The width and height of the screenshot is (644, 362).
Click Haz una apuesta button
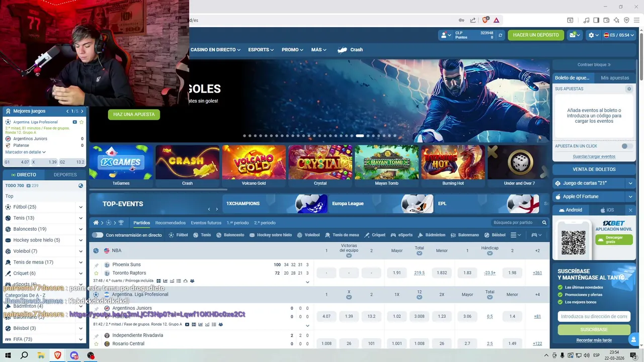click(x=134, y=115)
